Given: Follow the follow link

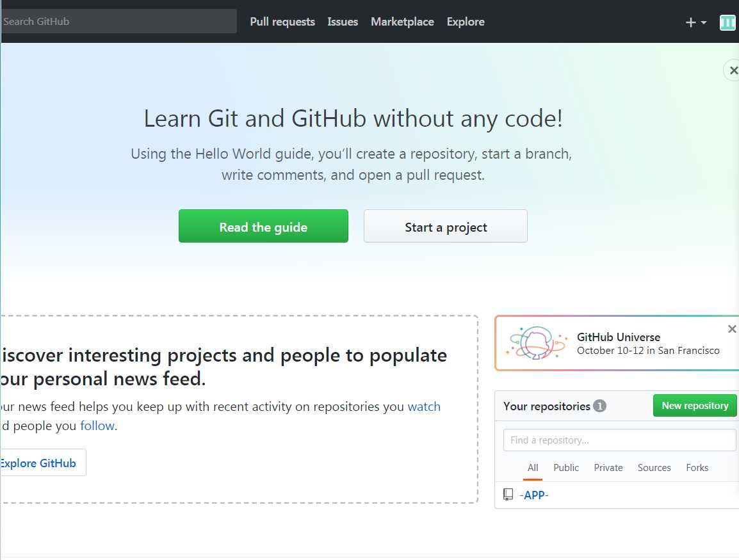Looking at the screenshot, I should click(x=97, y=426).
